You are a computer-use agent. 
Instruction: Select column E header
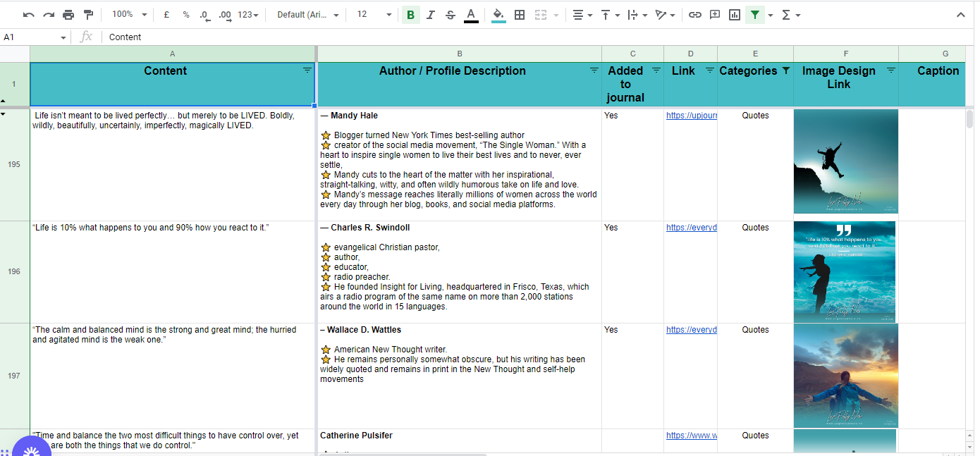coord(755,54)
